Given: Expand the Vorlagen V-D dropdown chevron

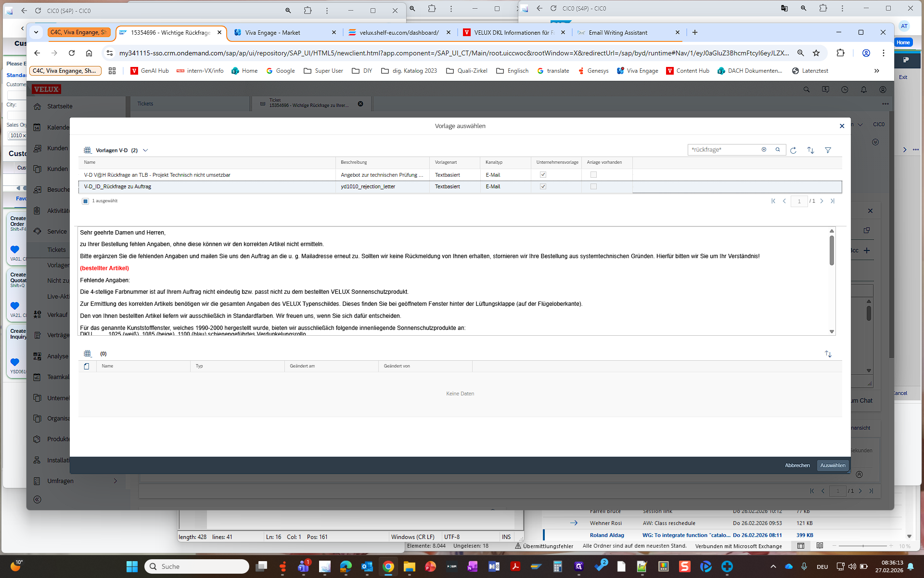Looking at the screenshot, I should coord(145,150).
